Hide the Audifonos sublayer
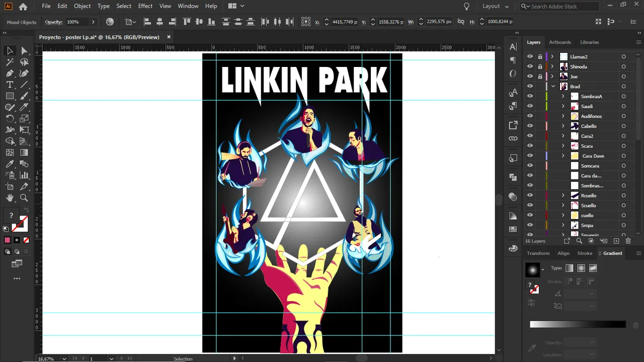The height and width of the screenshot is (362, 644). tap(530, 116)
